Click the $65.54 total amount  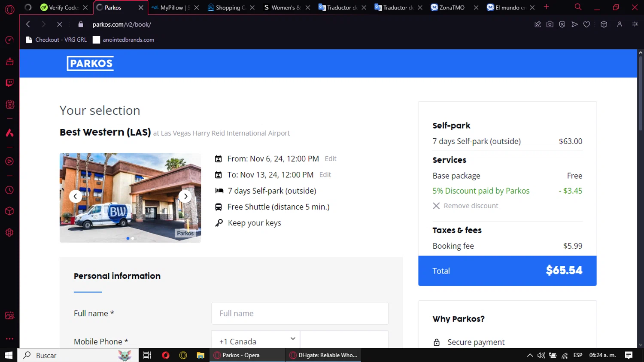point(564,270)
